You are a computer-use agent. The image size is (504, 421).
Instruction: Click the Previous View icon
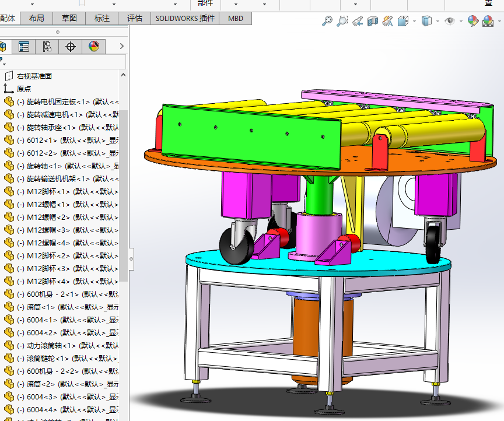[x=358, y=21]
